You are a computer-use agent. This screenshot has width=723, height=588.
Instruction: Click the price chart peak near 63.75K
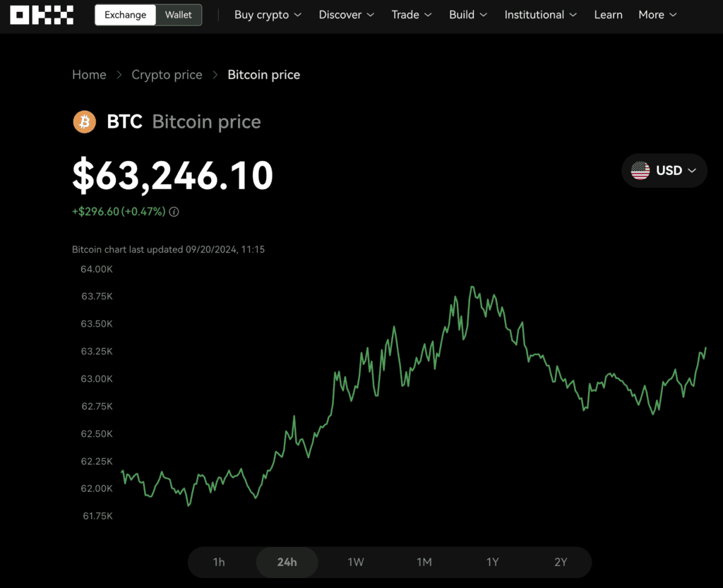coord(472,287)
